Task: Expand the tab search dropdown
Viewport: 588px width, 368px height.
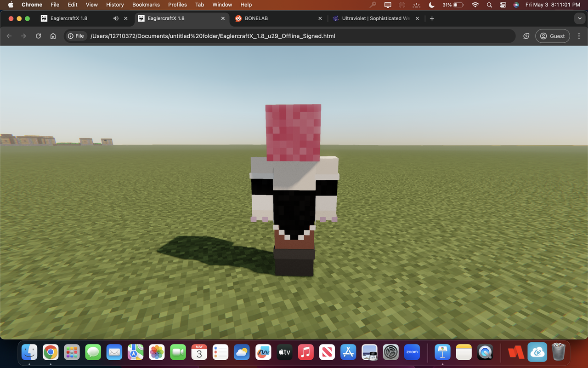Action: [579, 18]
